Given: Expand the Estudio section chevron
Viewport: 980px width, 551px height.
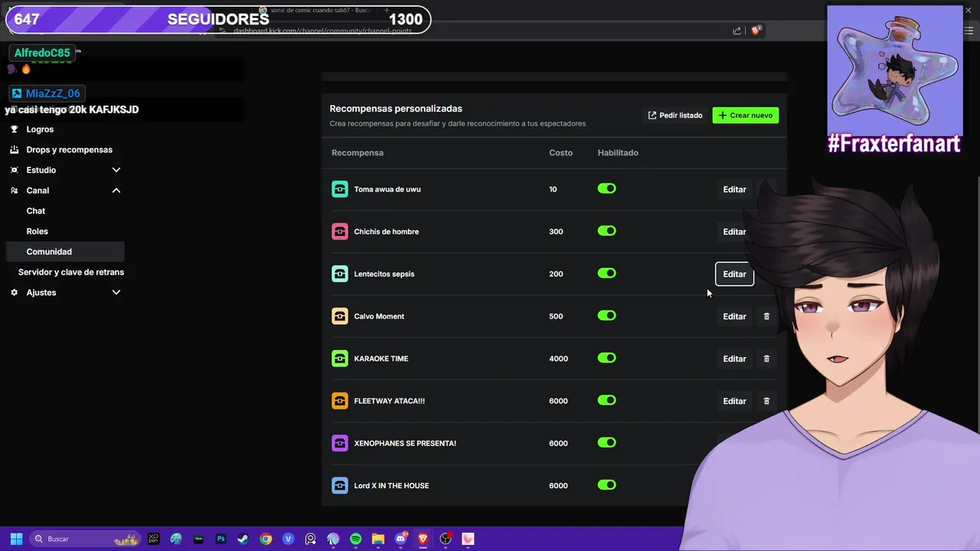Looking at the screenshot, I should click(x=116, y=170).
